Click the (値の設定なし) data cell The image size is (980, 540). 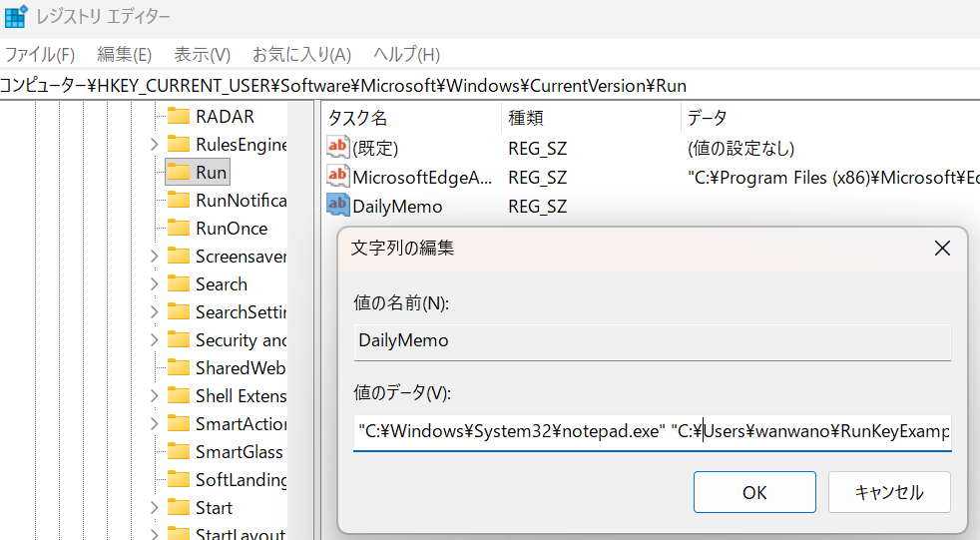tap(740, 148)
